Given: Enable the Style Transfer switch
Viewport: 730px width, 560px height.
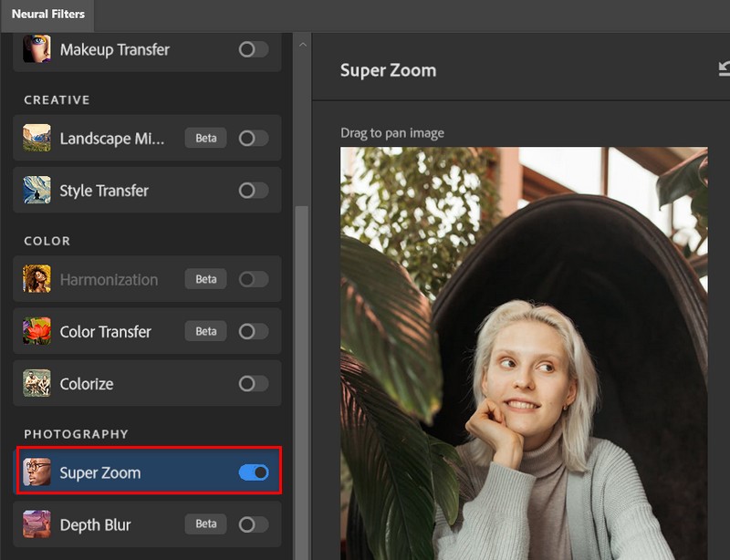Looking at the screenshot, I should coord(254,190).
